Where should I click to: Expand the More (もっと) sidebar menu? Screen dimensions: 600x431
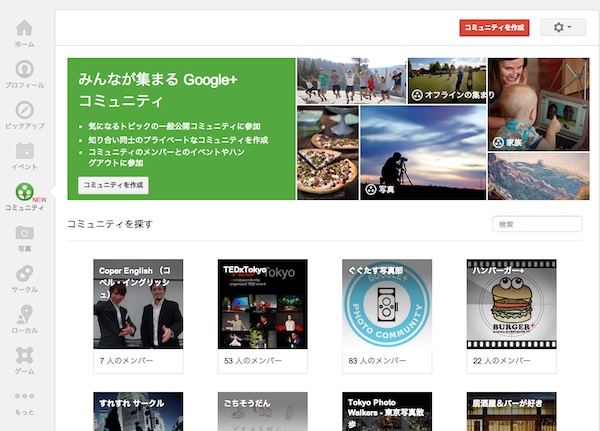[25, 398]
